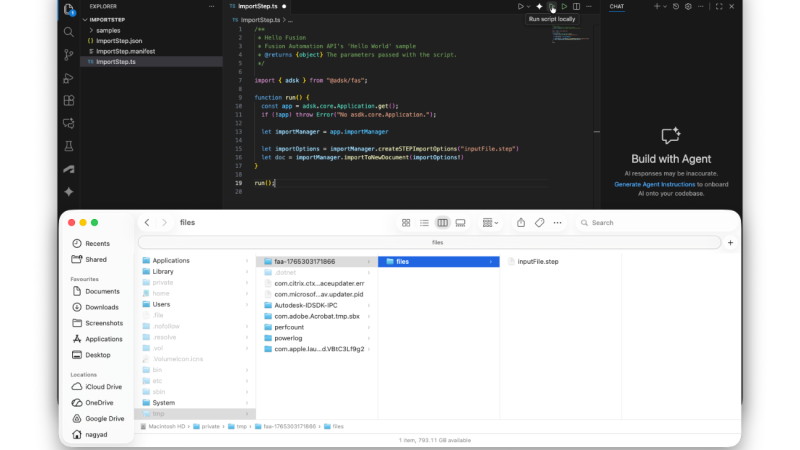The image size is (800, 450).
Task: Open Recents in Finder sidebar
Action: pos(97,243)
